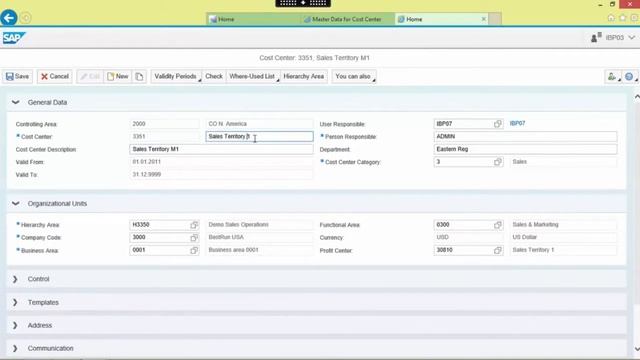Click the help icon at toolbar right
Image resolution: width=640 pixels, height=360 pixels.
(x=629, y=76)
